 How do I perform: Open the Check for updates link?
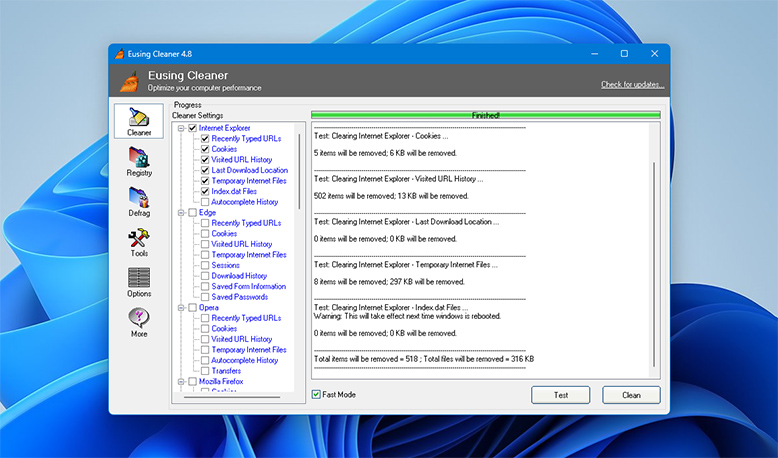[x=633, y=84]
